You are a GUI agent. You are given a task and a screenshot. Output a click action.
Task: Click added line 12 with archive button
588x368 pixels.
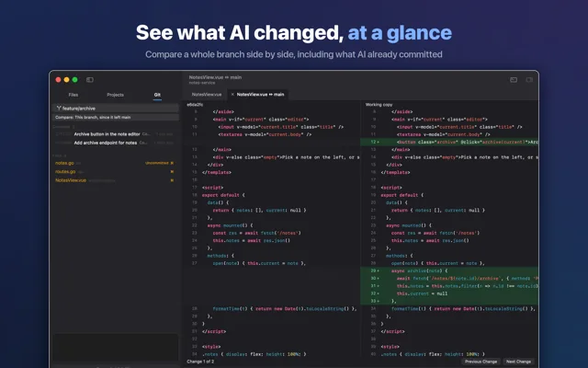449,142
